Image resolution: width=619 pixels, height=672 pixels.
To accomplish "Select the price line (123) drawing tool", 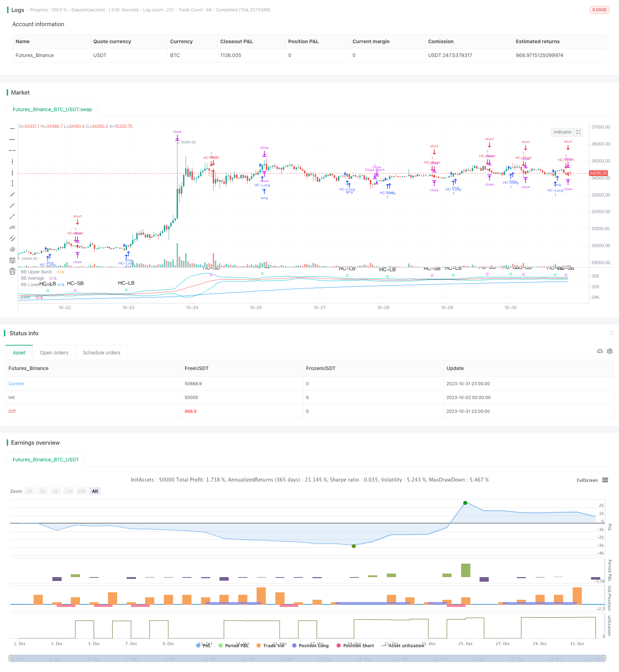I will 12,227.
